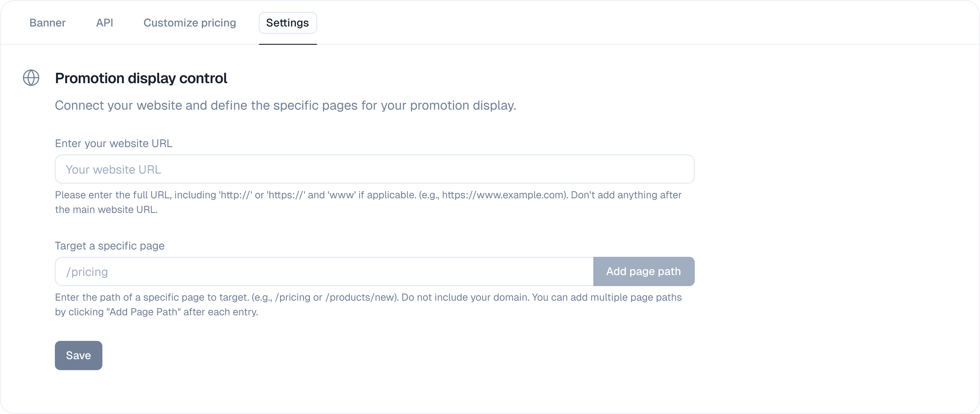This screenshot has height=414, width=980.
Task: Click the Promotion display control heading
Action: (x=141, y=78)
